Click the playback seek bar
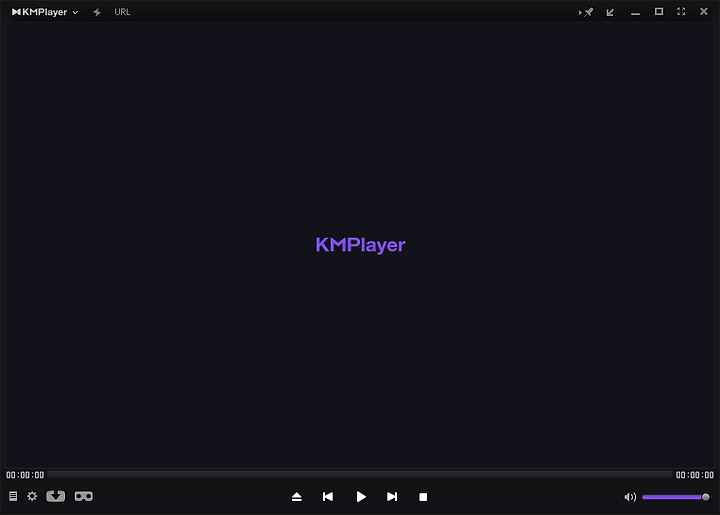 click(360, 475)
